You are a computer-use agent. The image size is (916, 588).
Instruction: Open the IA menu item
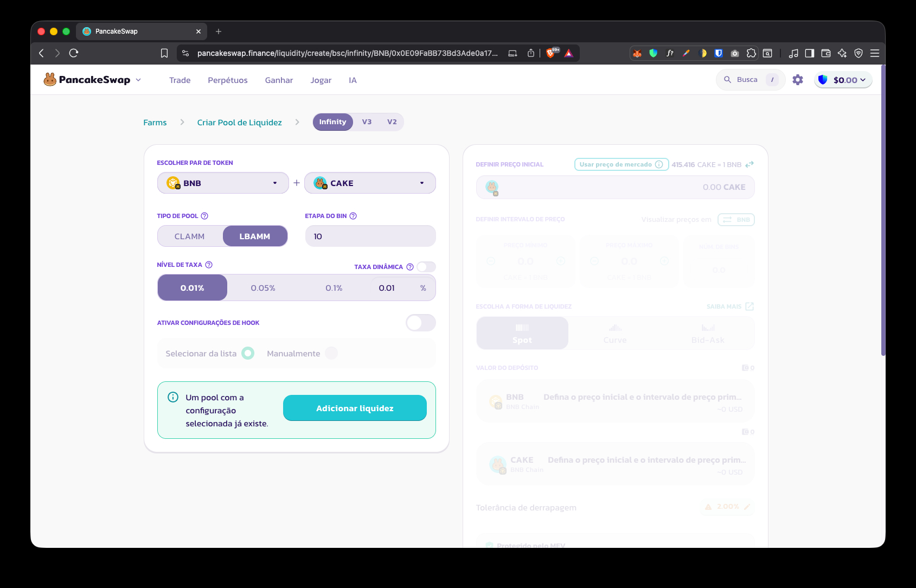click(x=353, y=80)
